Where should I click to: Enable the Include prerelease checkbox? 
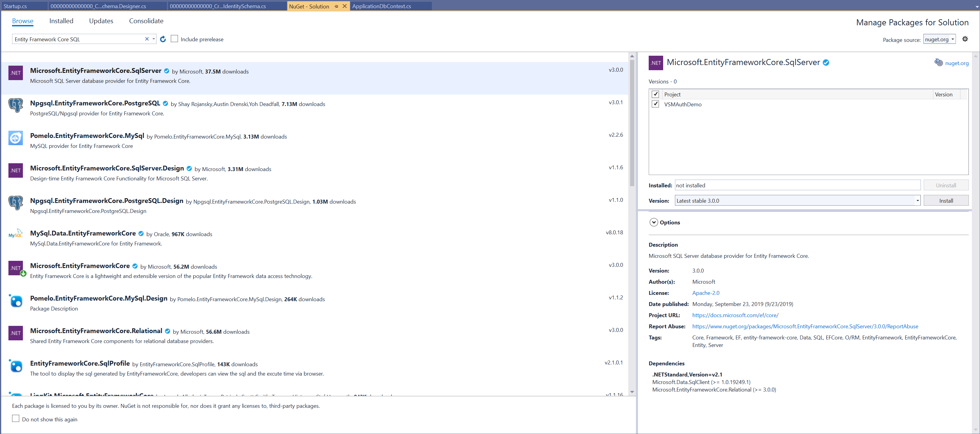point(174,39)
